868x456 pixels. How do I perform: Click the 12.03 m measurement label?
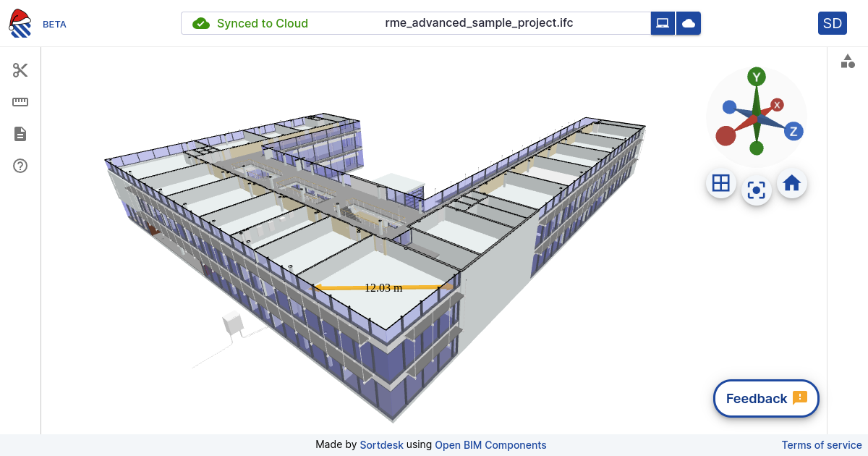pyautogui.click(x=383, y=287)
